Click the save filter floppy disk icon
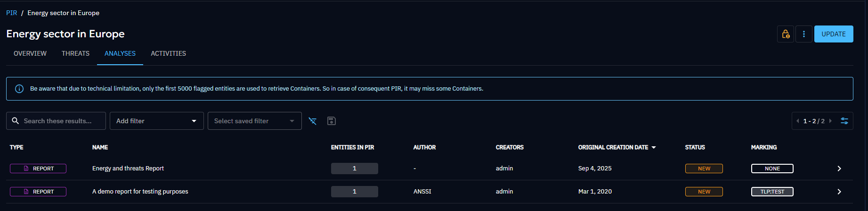Screen dimensions: 868x211 pos(332,121)
